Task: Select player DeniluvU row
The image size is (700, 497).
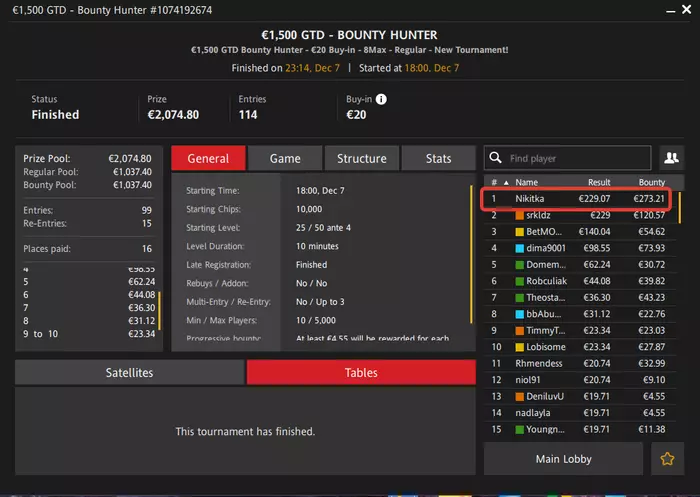Action: 579,397
